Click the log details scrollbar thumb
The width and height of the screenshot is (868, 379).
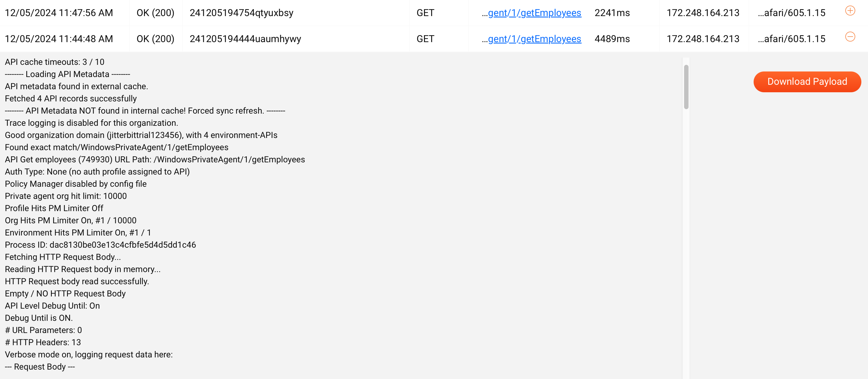point(686,87)
